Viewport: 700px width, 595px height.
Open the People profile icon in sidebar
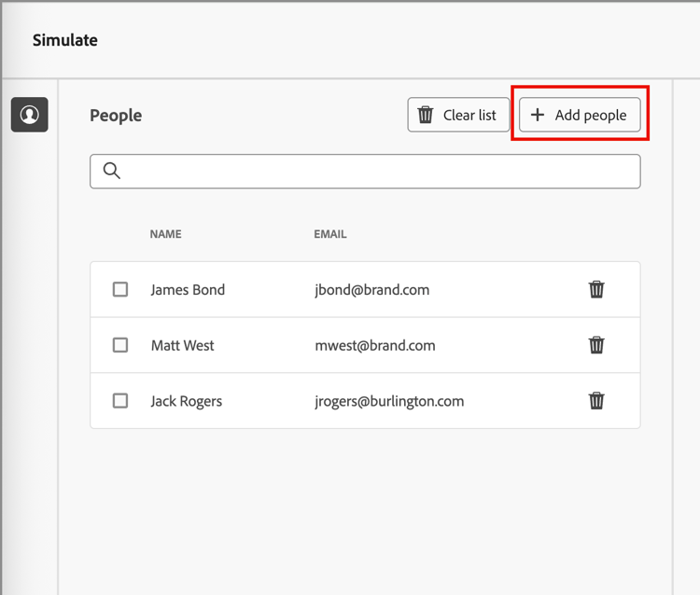tap(30, 115)
